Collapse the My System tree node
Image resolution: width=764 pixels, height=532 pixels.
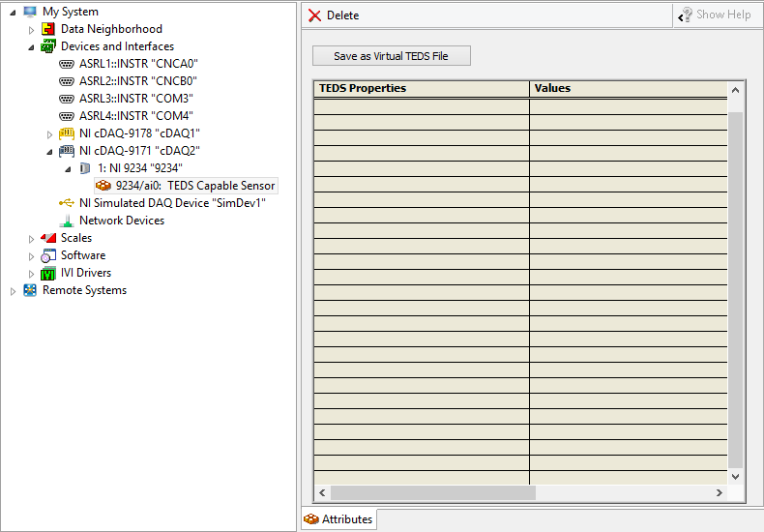click(x=13, y=13)
